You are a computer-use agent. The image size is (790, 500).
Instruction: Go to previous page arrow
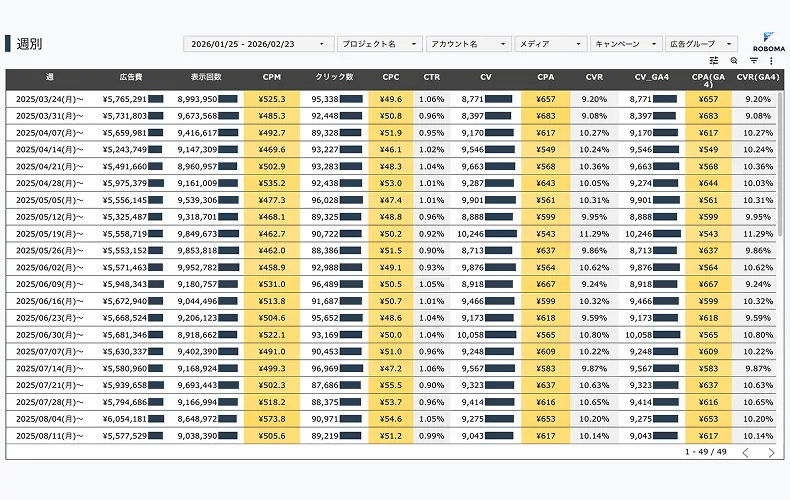point(745,452)
